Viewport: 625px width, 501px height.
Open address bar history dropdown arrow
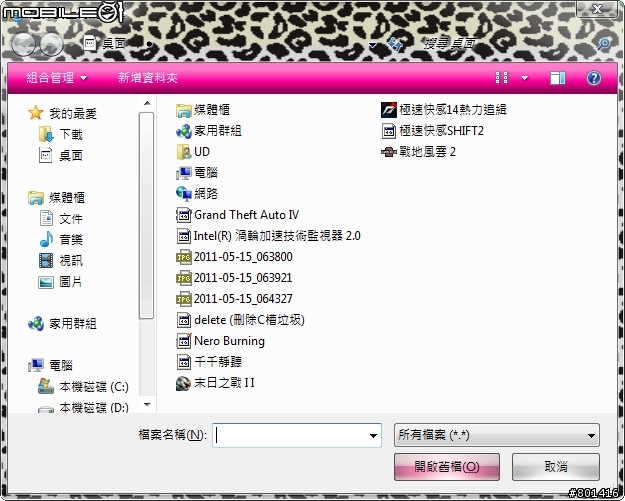(x=372, y=45)
